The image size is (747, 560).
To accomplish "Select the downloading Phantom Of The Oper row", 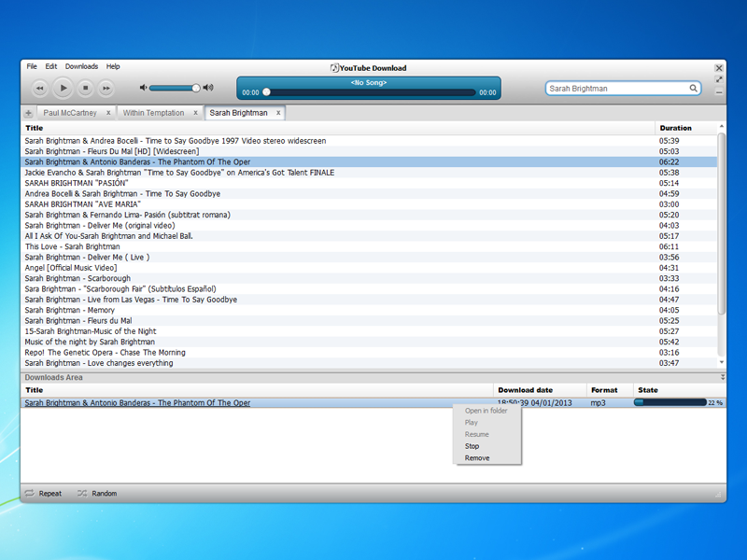I will click(x=373, y=403).
